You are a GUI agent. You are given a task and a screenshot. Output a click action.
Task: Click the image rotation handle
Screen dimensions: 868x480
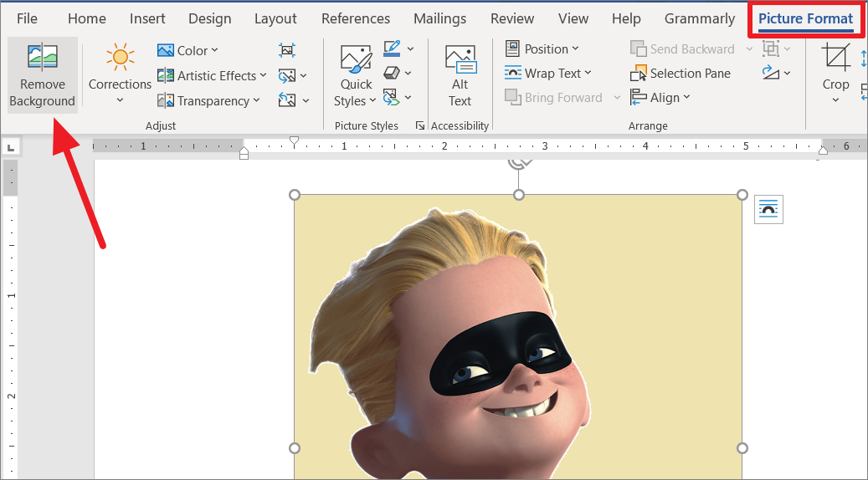(519, 162)
